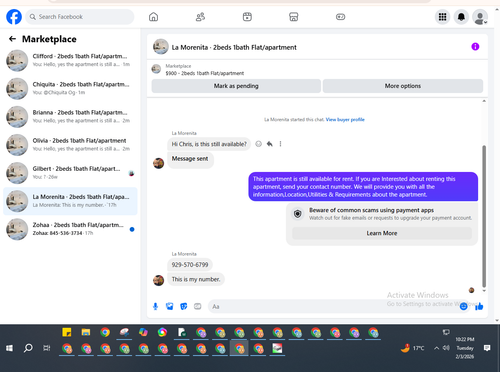Click the chat header listing thumbnail
The image size is (500, 372).
pos(161,47)
